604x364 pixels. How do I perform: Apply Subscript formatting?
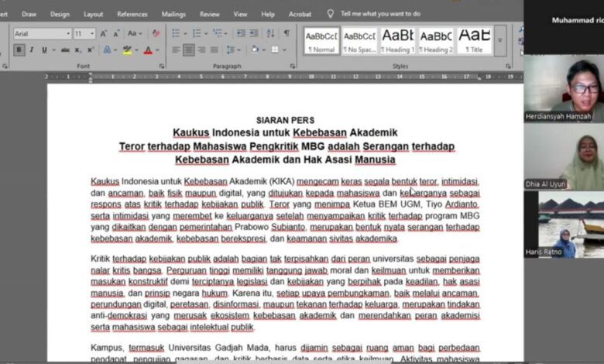pos(78,50)
